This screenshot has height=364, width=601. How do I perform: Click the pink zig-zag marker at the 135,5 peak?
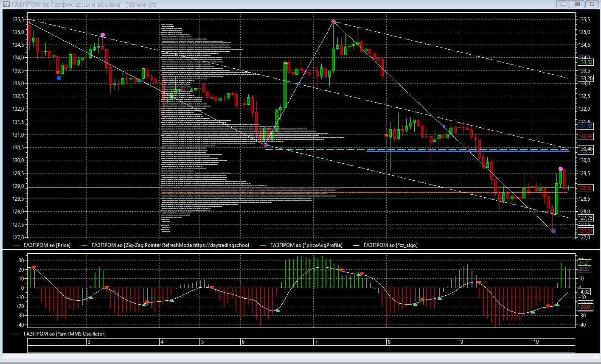[x=334, y=21]
